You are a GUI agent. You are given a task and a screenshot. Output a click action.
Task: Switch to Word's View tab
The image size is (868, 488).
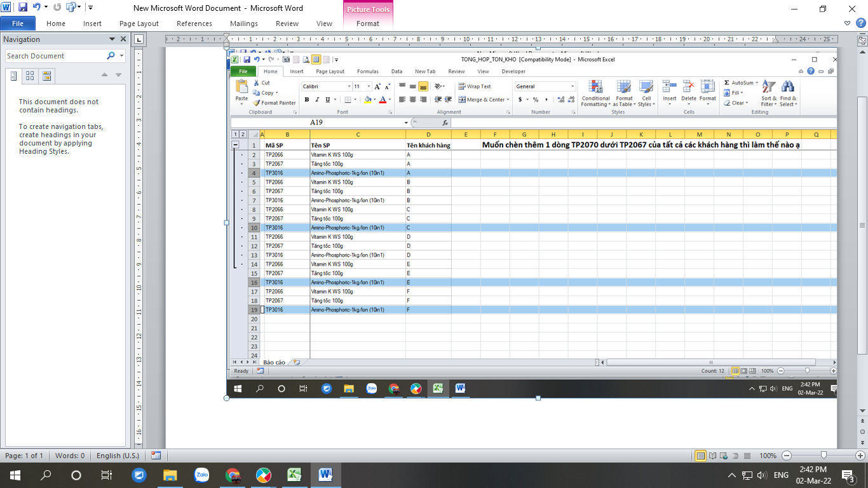click(324, 24)
